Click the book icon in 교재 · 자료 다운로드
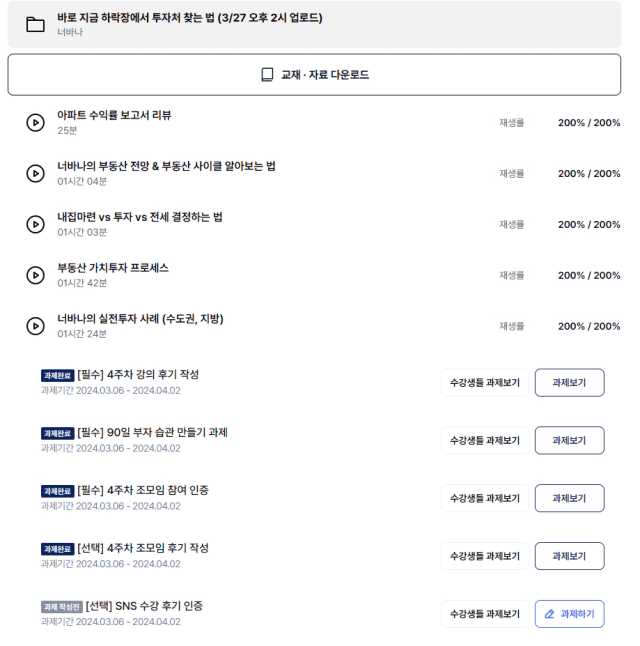This screenshot has height=646, width=640. point(267,75)
